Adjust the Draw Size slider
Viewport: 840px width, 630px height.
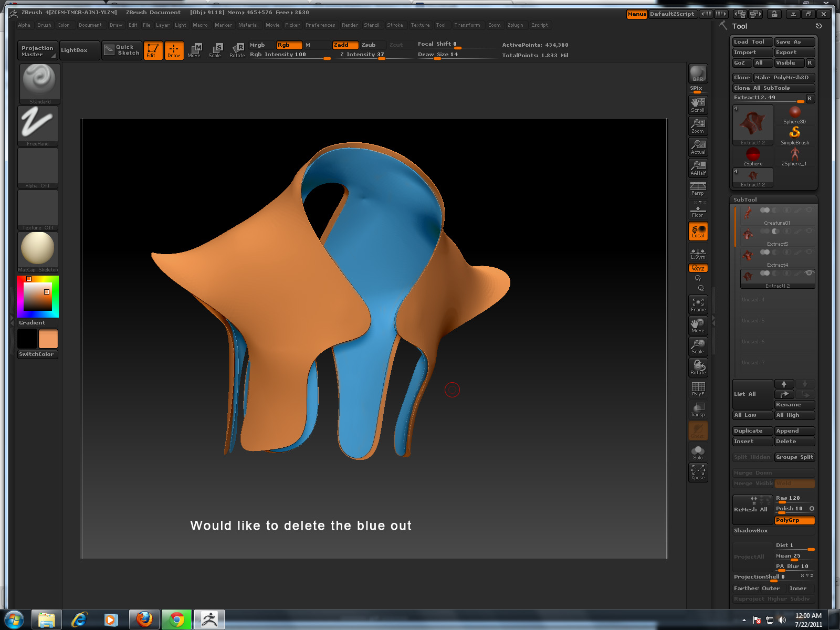click(457, 55)
